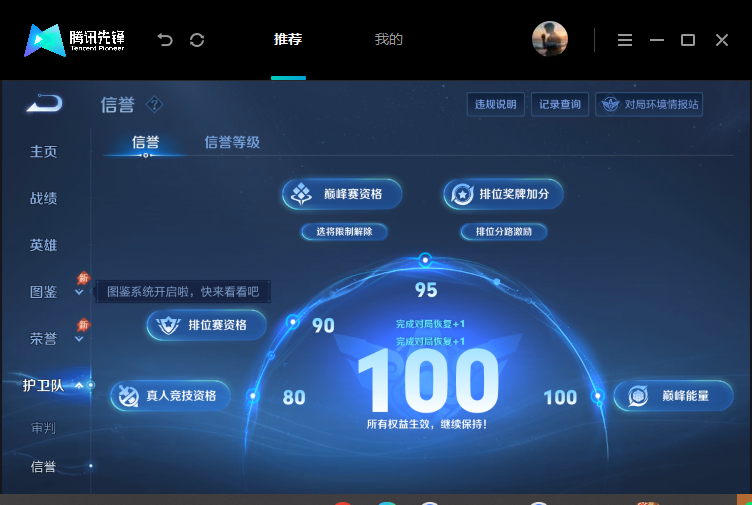Switch to the 我的 top tab
The width and height of the screenshot is (752, 505).
[x=388, y=39]
